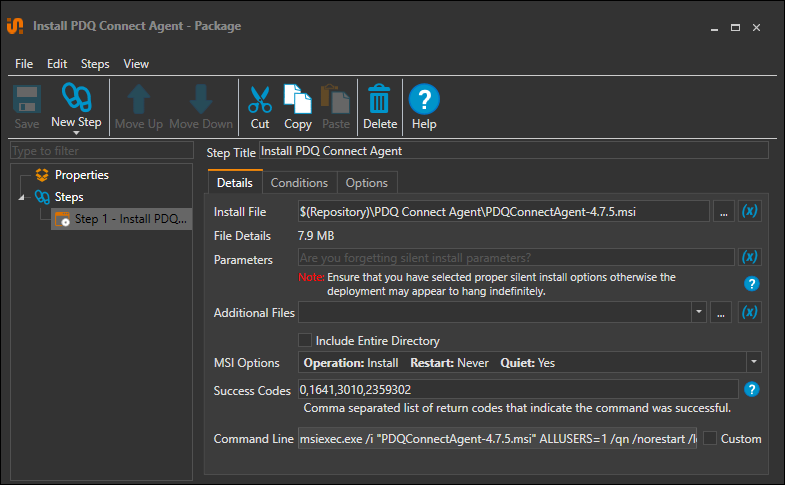Toggle Include Entire Directory checkbox
The height and width of the screenshot is (485, 785).
click(x=305, y=340)
